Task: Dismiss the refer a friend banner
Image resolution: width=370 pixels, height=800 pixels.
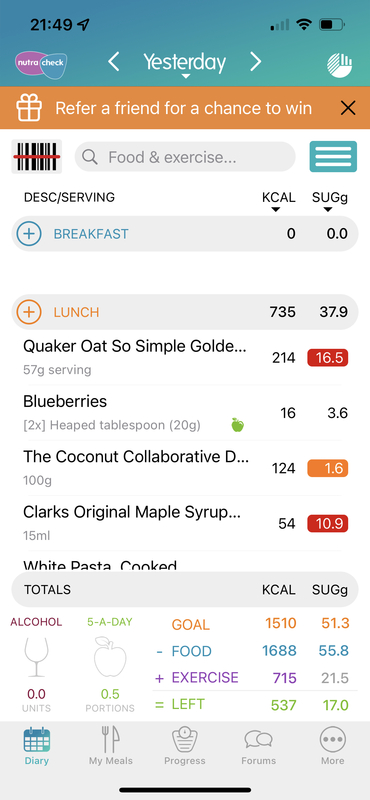Action: (x=348, y=108)
